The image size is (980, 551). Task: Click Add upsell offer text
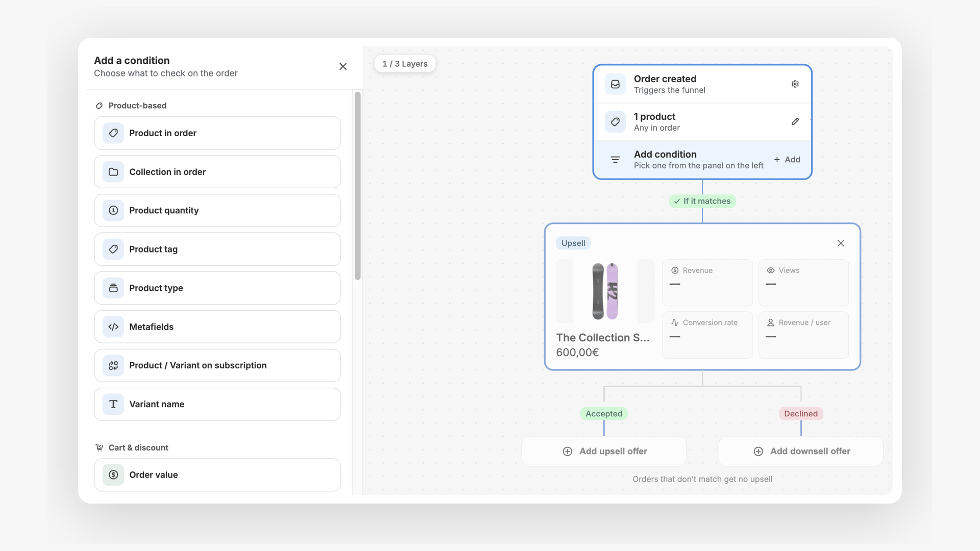(613, 451)
